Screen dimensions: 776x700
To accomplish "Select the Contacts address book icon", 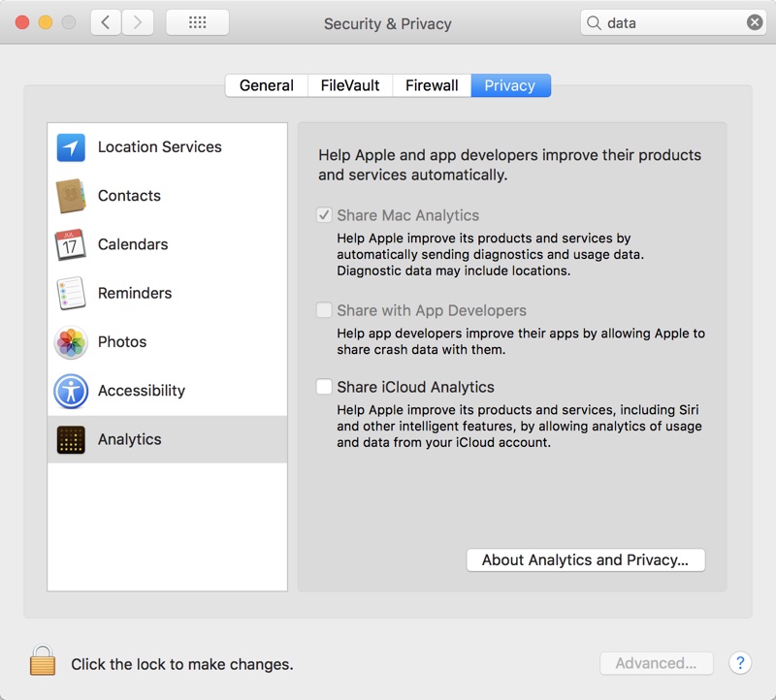I will [71, 196].
